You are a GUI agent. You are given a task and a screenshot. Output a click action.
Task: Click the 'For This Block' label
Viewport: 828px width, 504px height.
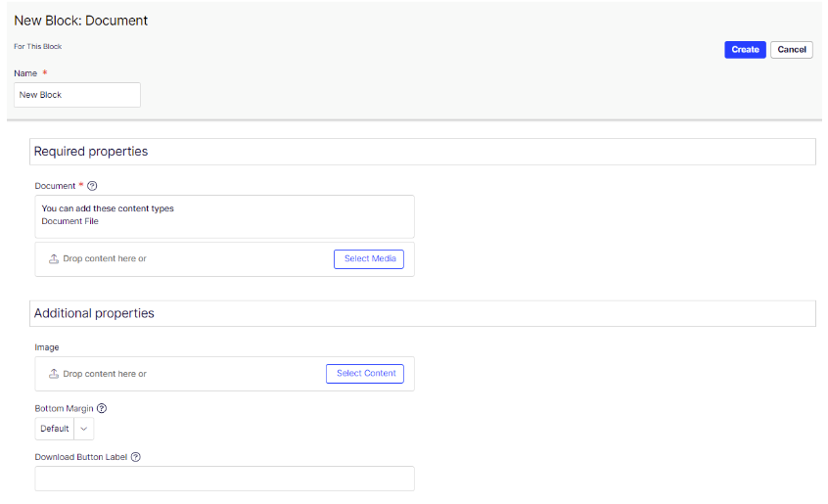point(37,46)
